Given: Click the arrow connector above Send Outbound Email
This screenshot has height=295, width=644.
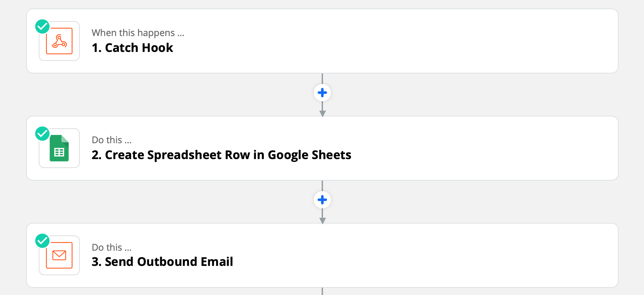Looking at the screenshot, I should 322,217.
